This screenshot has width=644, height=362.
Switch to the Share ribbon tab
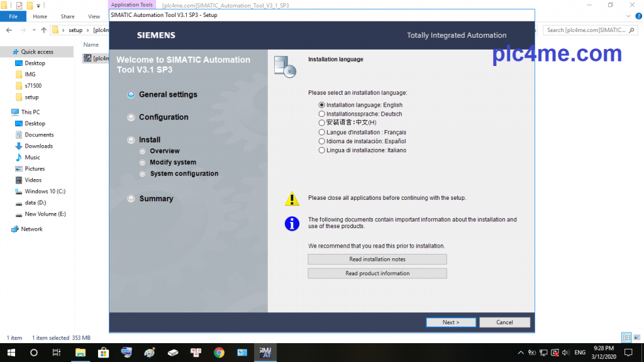67,16
